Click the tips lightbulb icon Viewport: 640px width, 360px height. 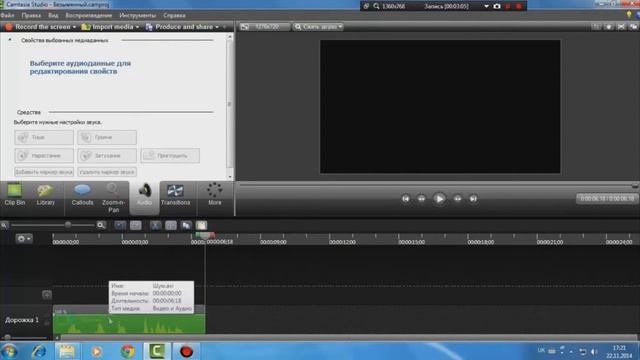[629, 15]
